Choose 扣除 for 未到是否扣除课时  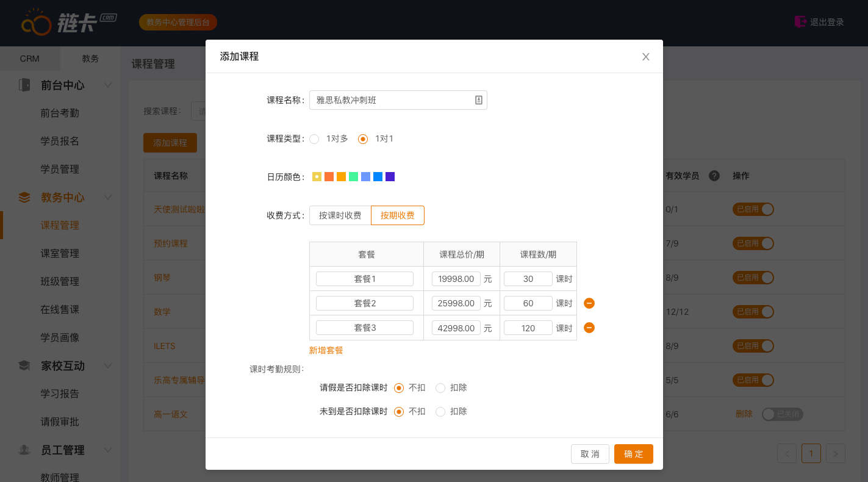click(x=440, y=412)
